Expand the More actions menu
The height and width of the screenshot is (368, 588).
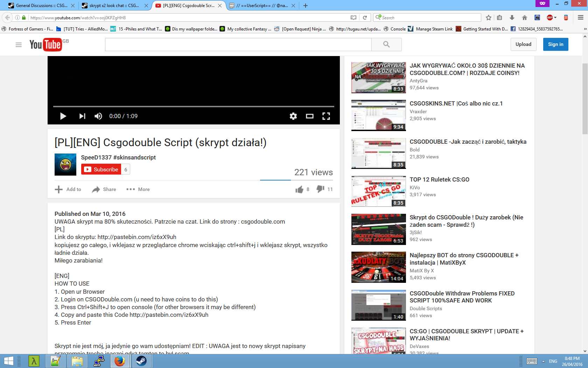138,189
